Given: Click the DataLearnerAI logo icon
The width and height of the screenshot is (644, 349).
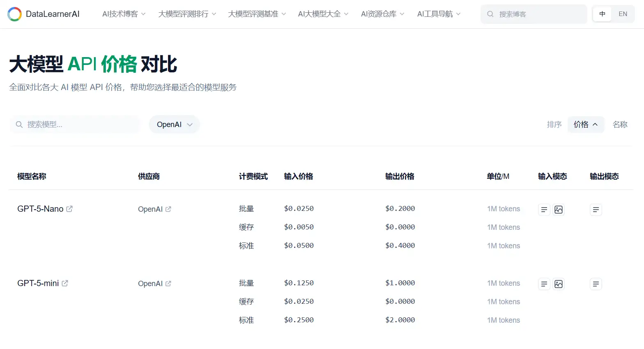Looking at the screenshot, I should click(14, 14).
